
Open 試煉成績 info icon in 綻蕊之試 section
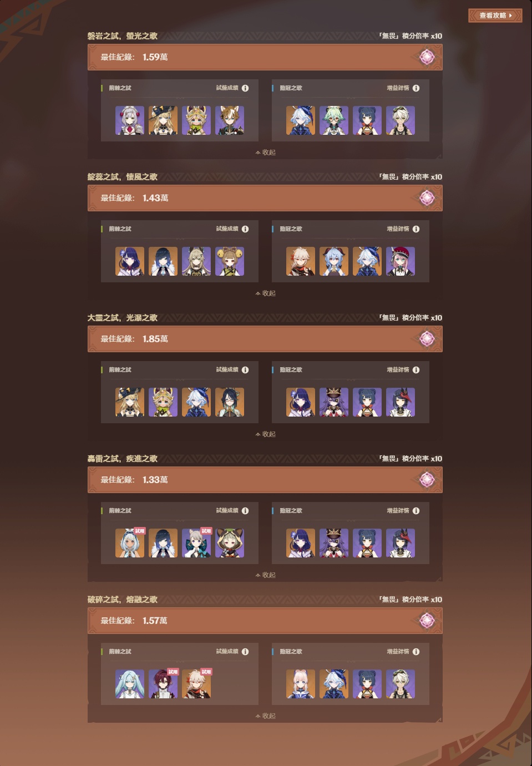tap(245, 229)
